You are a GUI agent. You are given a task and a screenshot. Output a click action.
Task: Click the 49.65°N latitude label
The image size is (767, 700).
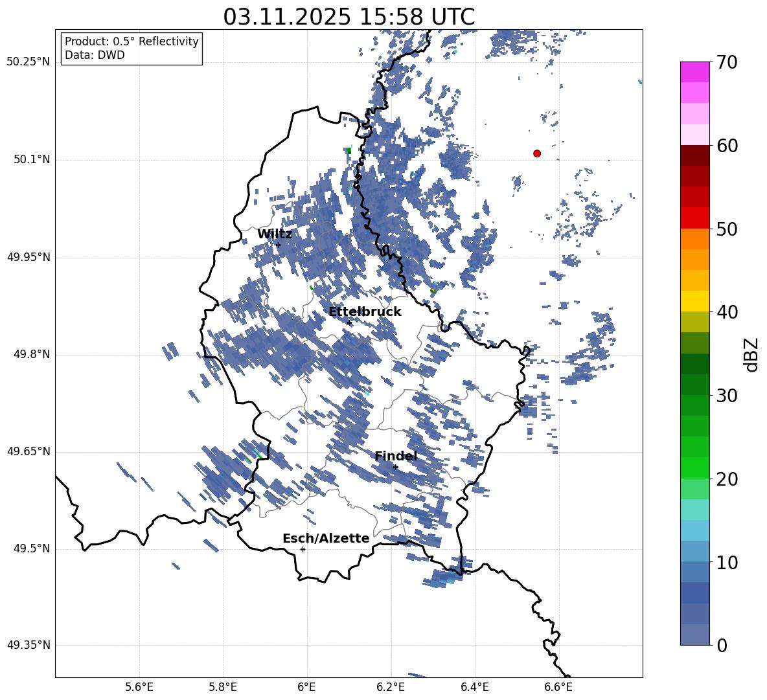click(29, 451)
